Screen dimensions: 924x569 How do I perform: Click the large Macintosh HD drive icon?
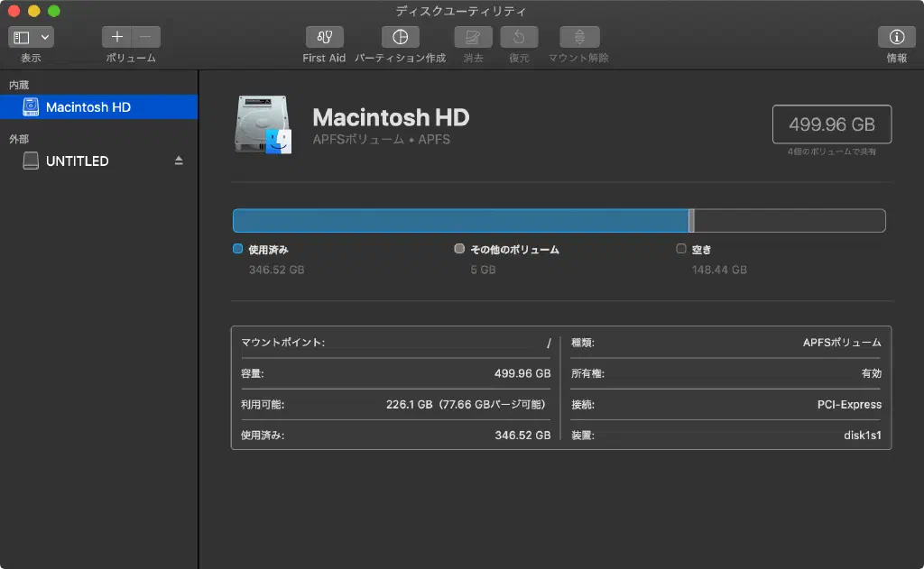[x=263, y=124]
